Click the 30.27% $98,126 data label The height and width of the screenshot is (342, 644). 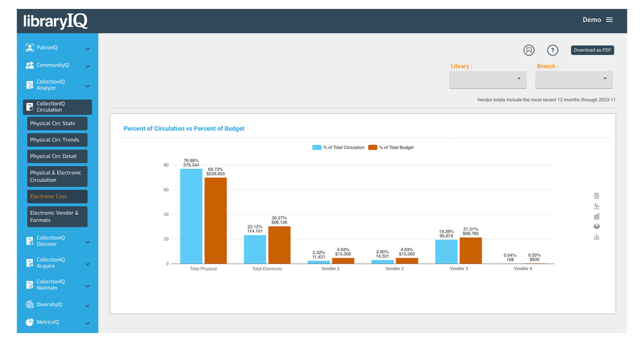279,220
